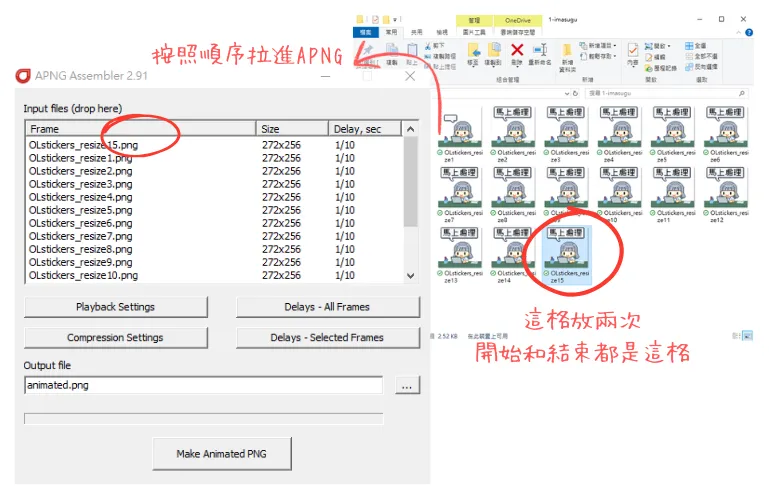769x493 pixels.
Task: Click the Frame column header
Action: pyautogui.click(x=140, y=129)
